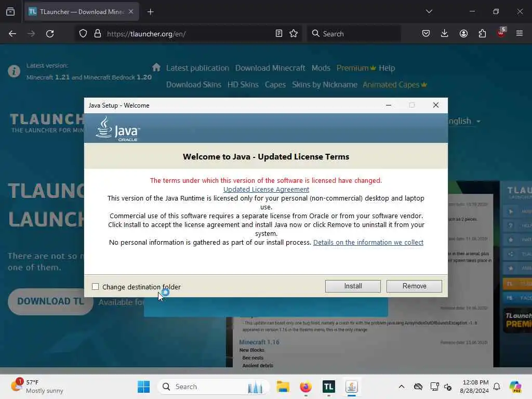Open File Explorer from the taskbar

coord(283,387)
